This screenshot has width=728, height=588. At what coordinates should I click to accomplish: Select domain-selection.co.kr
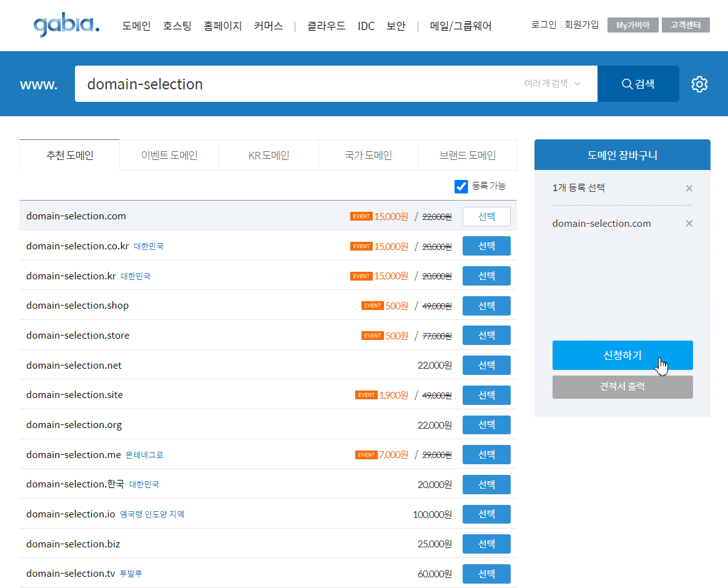click(486, 246)
